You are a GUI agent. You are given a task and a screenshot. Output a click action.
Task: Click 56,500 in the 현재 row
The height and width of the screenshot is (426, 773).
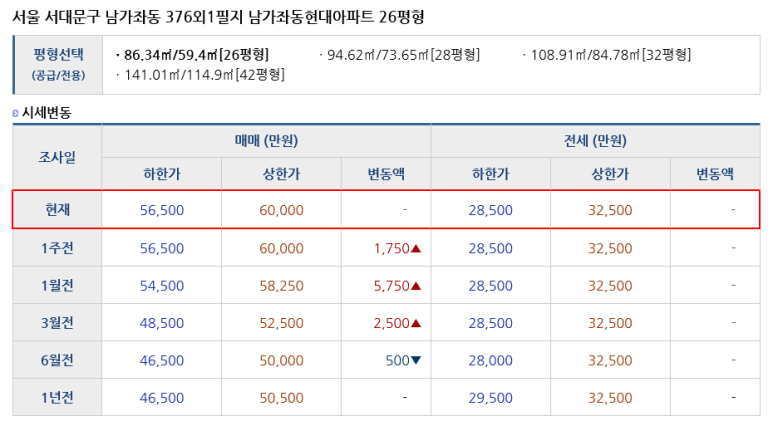click(162, 211)
